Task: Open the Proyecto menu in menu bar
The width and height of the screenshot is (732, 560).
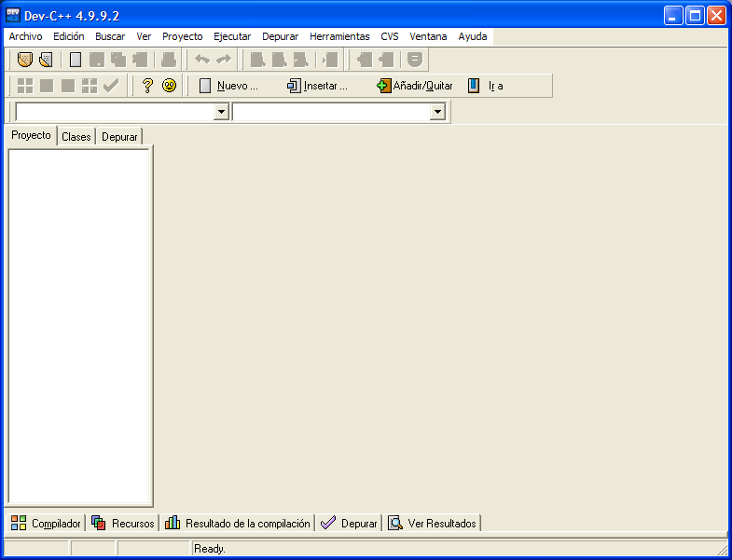Action: coord(183,36)
